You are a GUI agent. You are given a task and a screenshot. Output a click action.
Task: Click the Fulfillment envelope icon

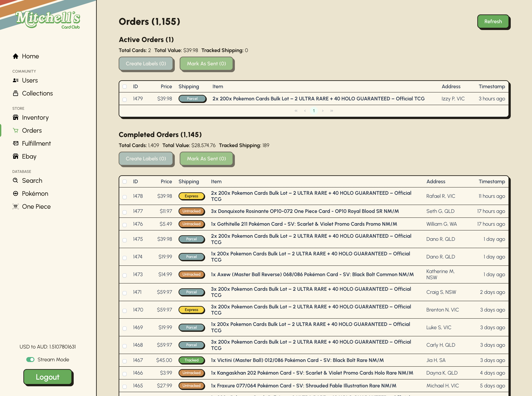click(16, 143)
